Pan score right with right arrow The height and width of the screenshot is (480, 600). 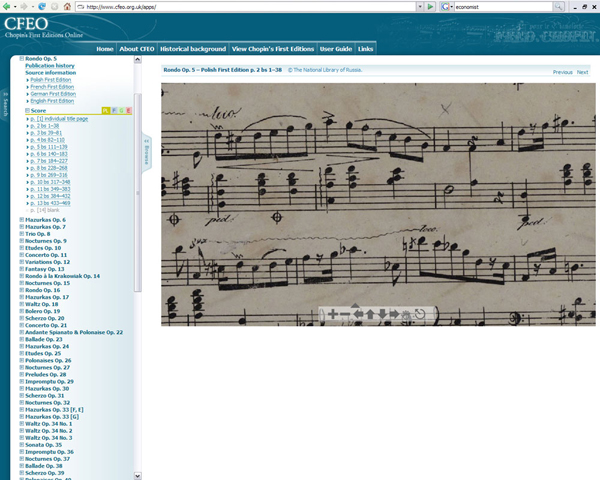pos(394,314)
